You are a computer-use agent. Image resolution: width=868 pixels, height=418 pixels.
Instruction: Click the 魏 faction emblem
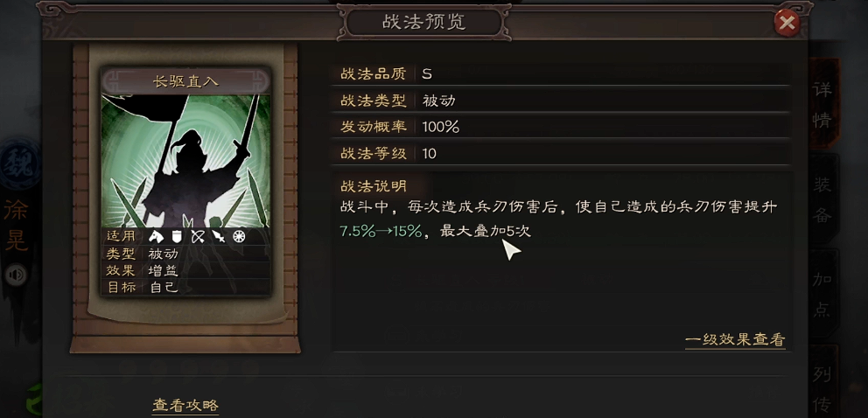coord(19,164)
